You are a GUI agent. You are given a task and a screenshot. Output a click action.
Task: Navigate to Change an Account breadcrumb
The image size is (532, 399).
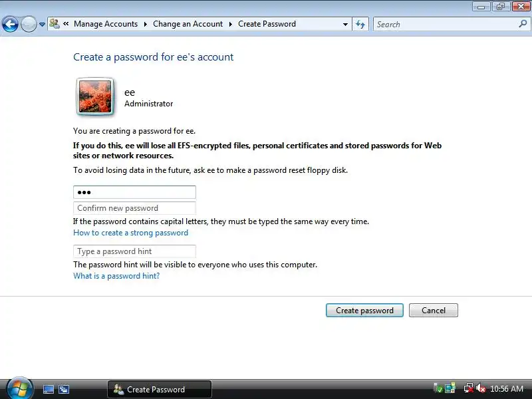point(188,24)
